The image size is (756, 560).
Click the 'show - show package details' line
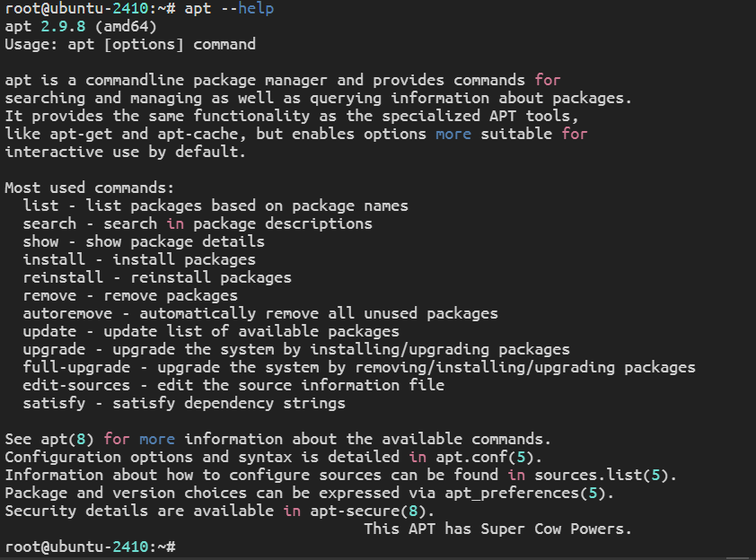[x=144, y=241]
